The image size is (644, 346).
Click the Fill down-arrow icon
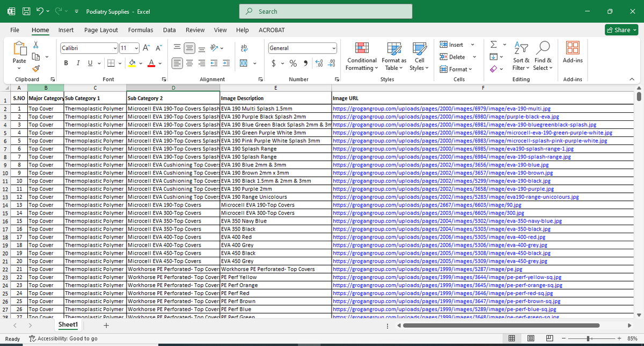(x=494, y=57)
